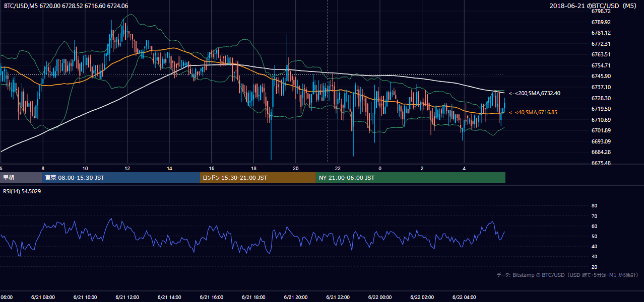Click the bottom date label 6/21 12:00
Image resolution: width=644 pixels, height=302 pixels.
tap(127, 297)
